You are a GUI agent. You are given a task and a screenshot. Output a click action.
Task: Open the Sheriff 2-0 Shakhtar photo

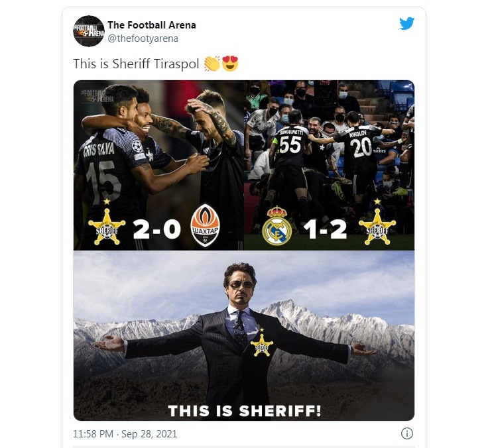pos(158,165)
